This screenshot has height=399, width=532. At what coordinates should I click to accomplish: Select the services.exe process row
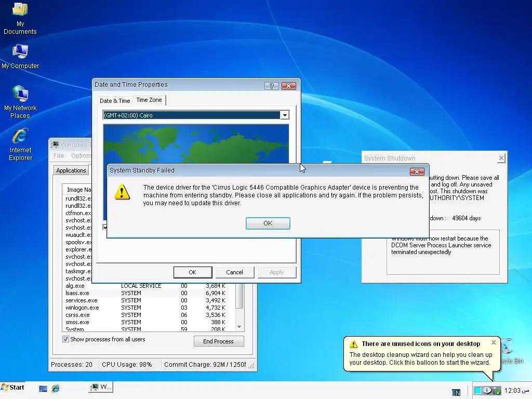(145, 300)
